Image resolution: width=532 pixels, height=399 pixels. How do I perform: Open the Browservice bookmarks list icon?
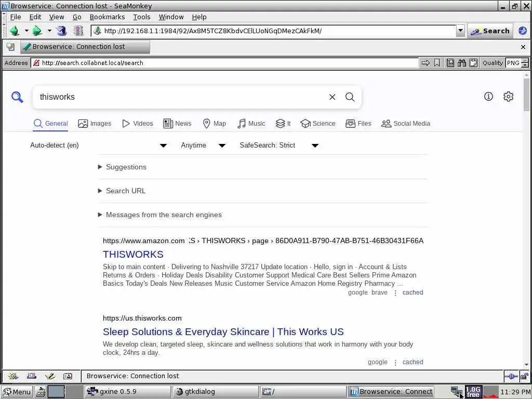(x=450, y=63)
